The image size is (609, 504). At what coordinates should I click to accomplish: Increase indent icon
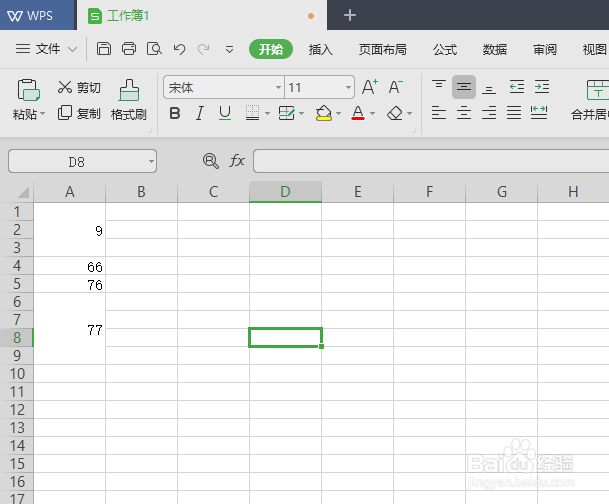(x=542, y=87)
